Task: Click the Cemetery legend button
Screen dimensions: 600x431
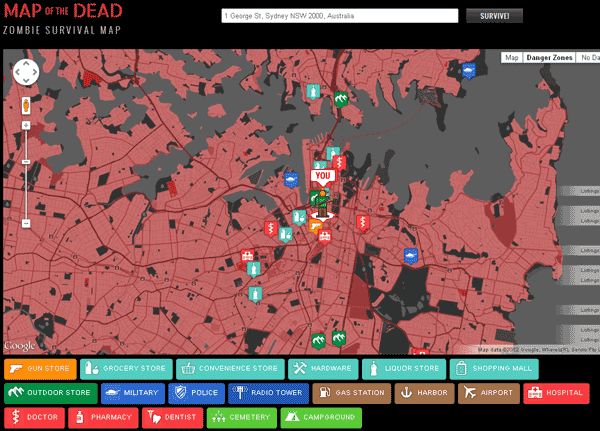Action: click(x=241, y=418)
